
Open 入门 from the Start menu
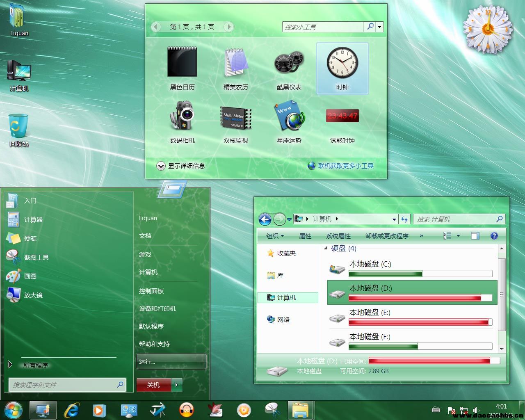(x=68, y=201)
